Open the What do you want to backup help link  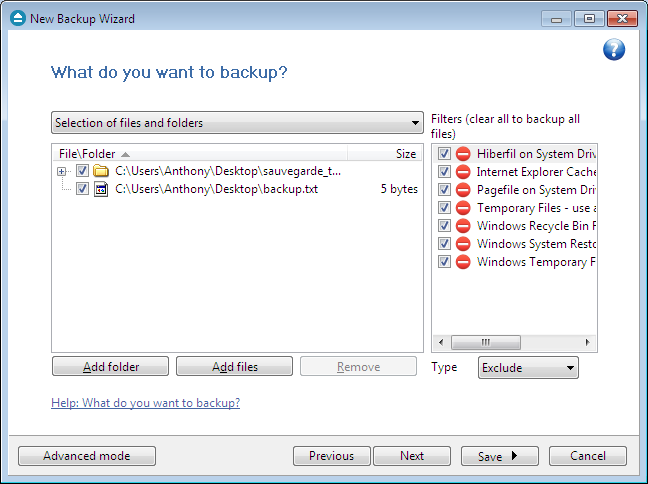click(x=145, y=403)
